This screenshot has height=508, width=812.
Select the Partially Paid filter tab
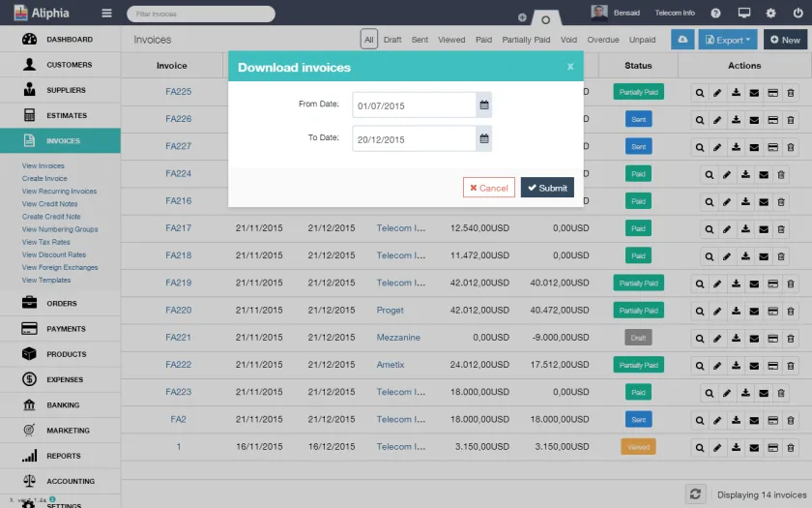coord(526,40)
